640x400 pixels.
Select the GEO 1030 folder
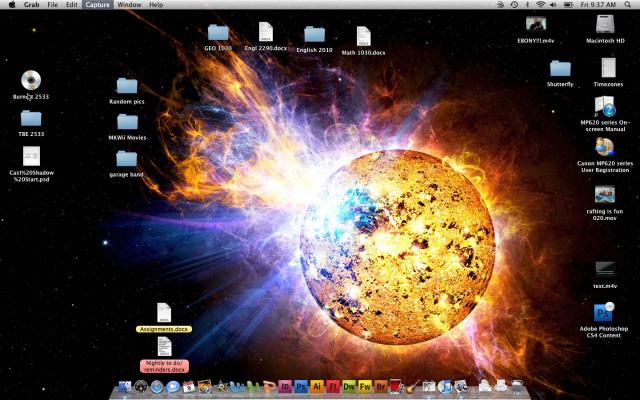click(218, 33)
